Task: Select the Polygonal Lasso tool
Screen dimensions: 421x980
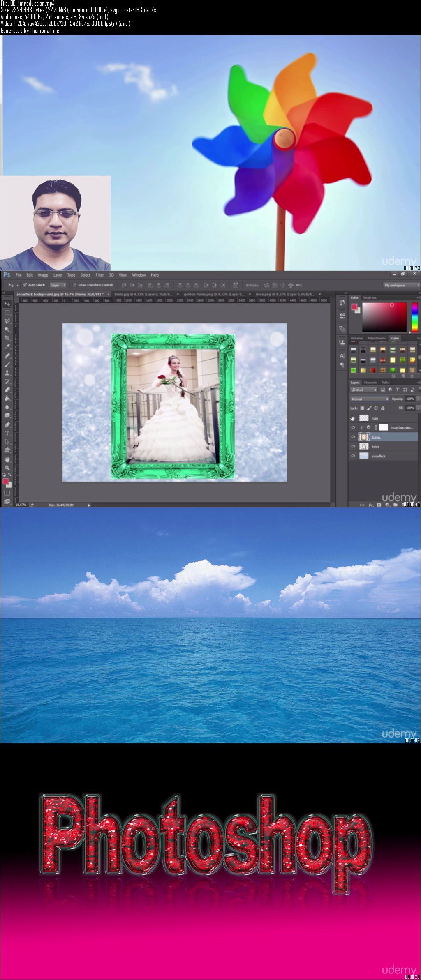Action: [x=7, y=321]
